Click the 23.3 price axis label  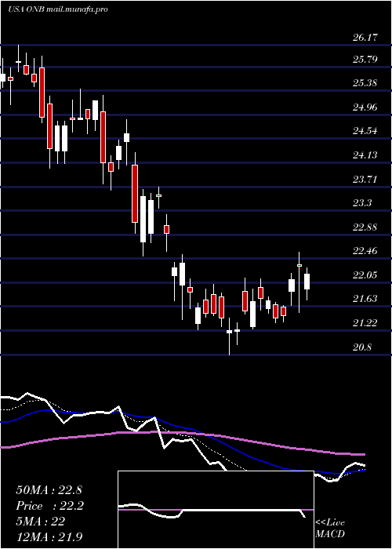(x=362, y=203)
